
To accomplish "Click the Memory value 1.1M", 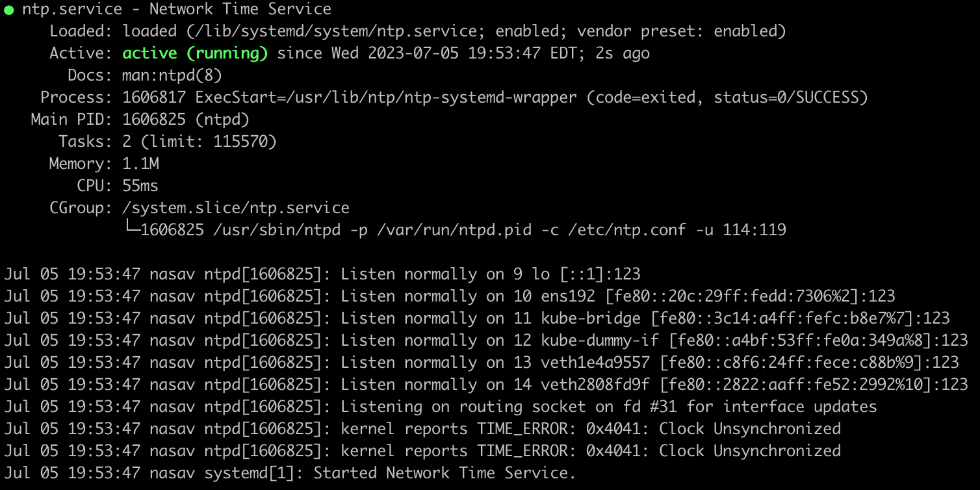I will pos(140,164).
